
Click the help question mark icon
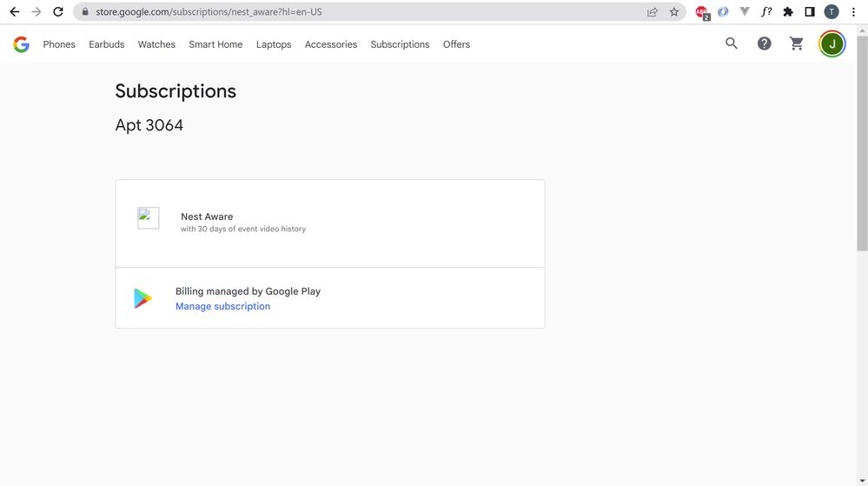coord(765,43)
